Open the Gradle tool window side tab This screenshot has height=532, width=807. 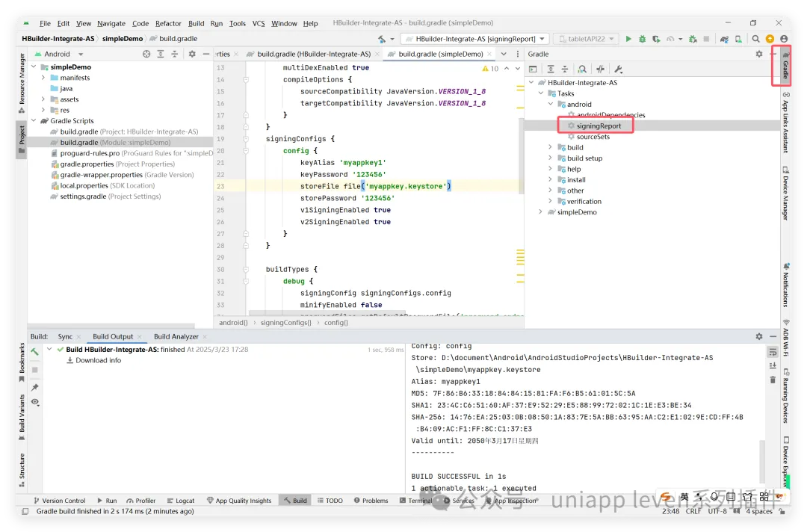785,66
